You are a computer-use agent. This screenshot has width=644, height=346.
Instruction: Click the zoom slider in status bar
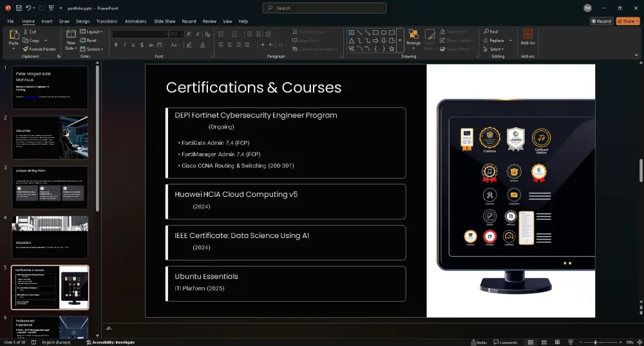(x=596, y=342)
